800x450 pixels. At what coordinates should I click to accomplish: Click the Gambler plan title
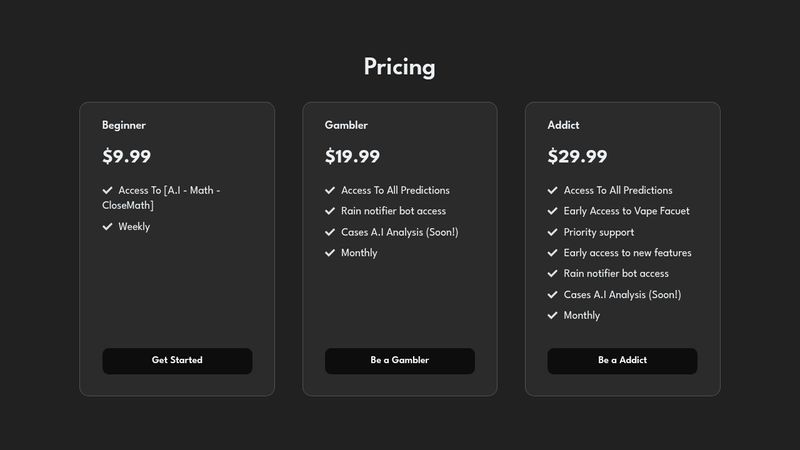point(346,125)
